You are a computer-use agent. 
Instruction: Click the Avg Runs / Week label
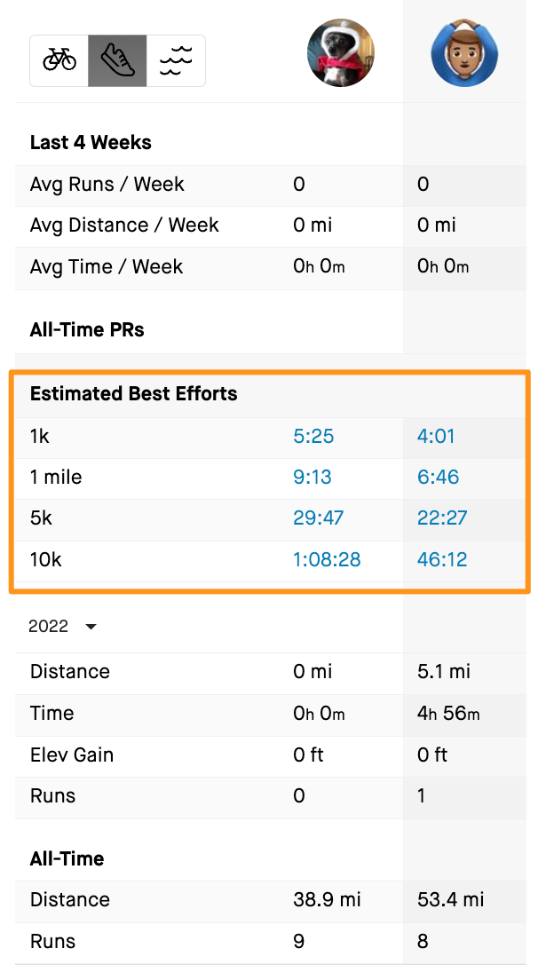107,185
